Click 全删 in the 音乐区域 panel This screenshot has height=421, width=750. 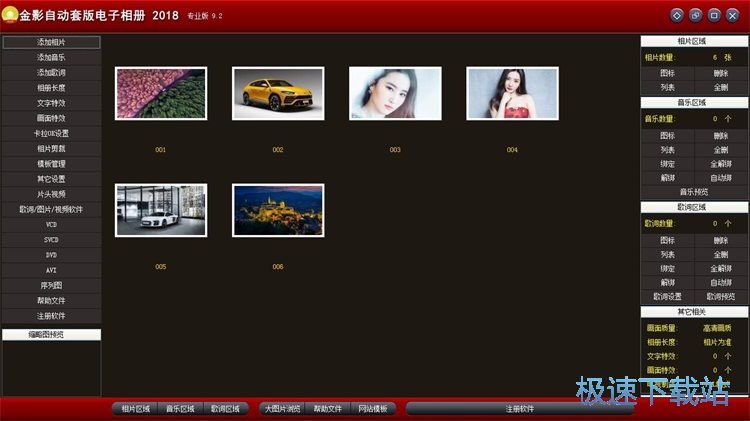[721, 150]
